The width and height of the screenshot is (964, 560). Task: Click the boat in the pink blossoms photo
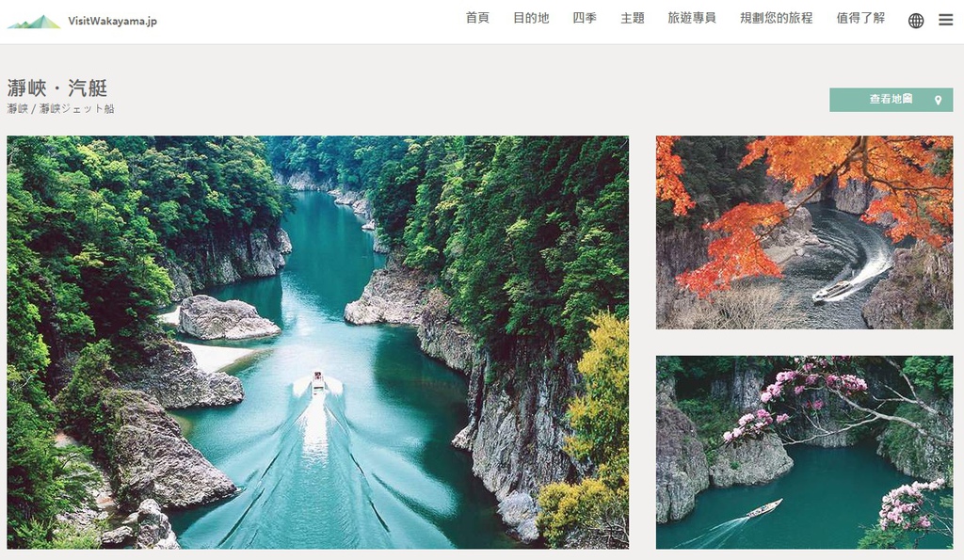pos(764,508)
